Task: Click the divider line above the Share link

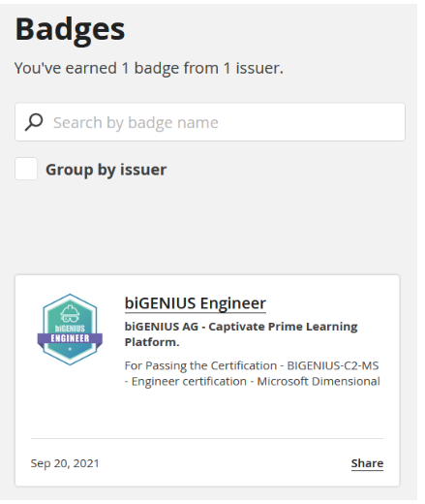Action: [x=207, y=438]
